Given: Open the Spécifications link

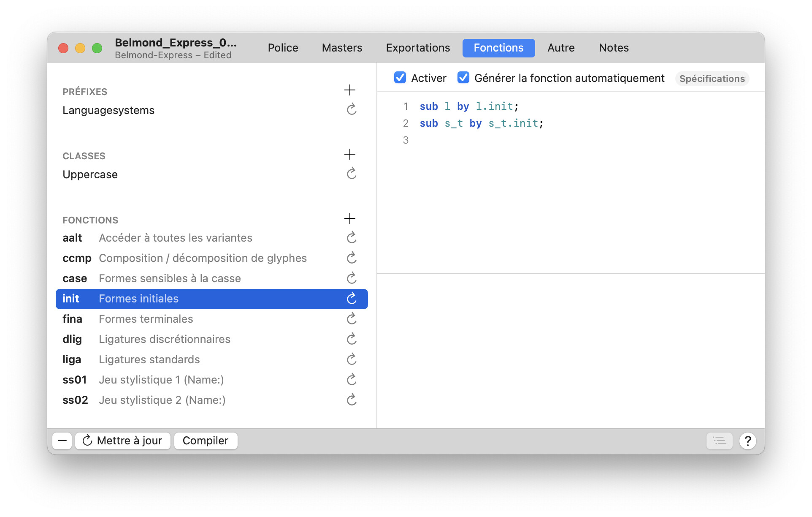Looking at the screenshot, I should point(712,79).
